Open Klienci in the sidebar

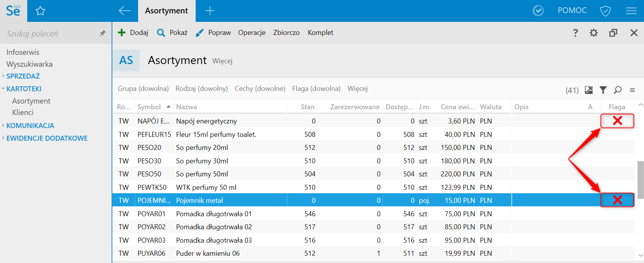point(23,112)
